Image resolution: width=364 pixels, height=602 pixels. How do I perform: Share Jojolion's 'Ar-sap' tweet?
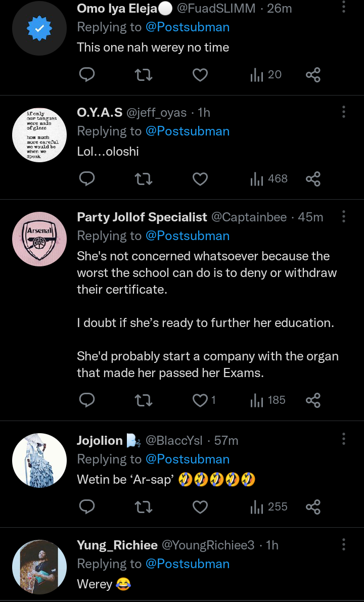313,507
